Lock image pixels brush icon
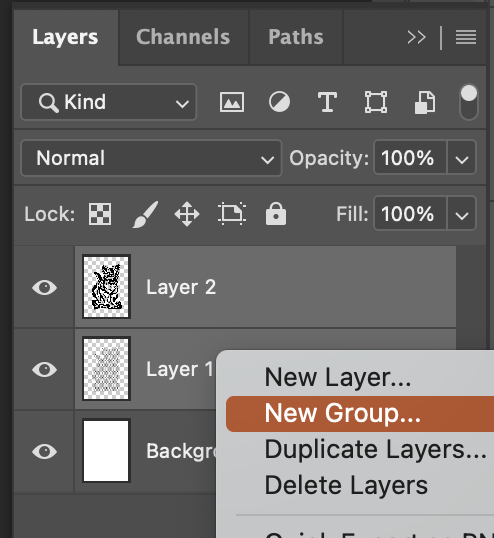 tap(145, 214)
